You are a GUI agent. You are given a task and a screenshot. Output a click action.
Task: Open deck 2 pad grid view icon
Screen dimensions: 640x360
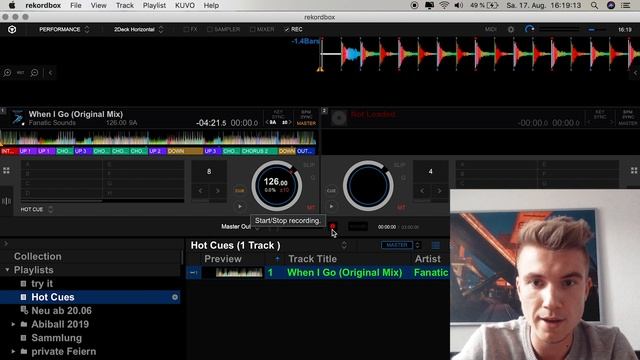pos(634,171)
